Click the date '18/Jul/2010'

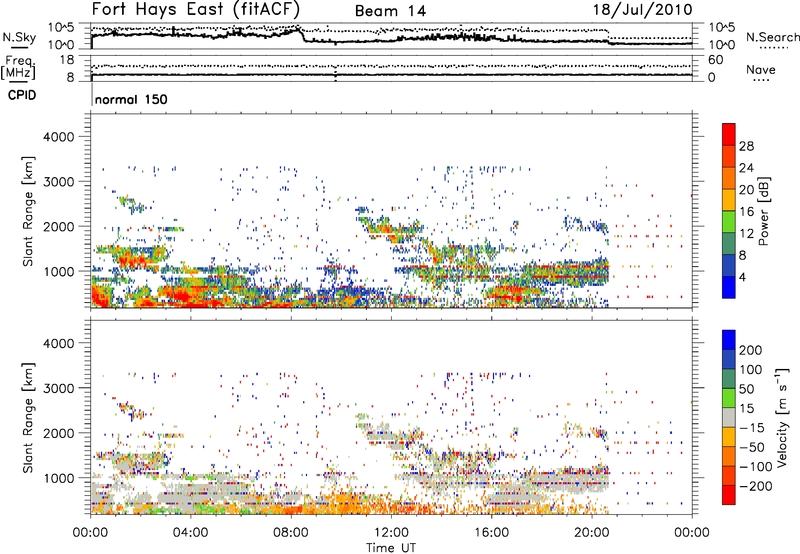(x=642, y=10)
